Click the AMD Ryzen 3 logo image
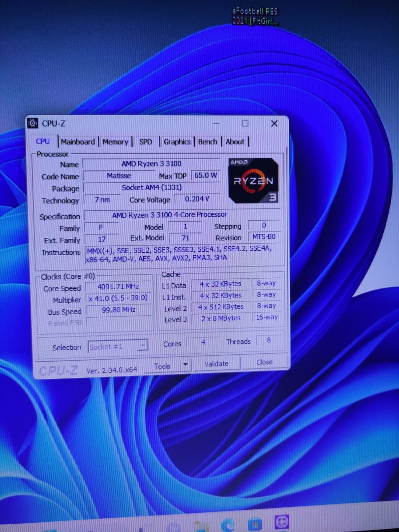Image resolution: width=399 pixels, height=532 pixels. point(253,180)
